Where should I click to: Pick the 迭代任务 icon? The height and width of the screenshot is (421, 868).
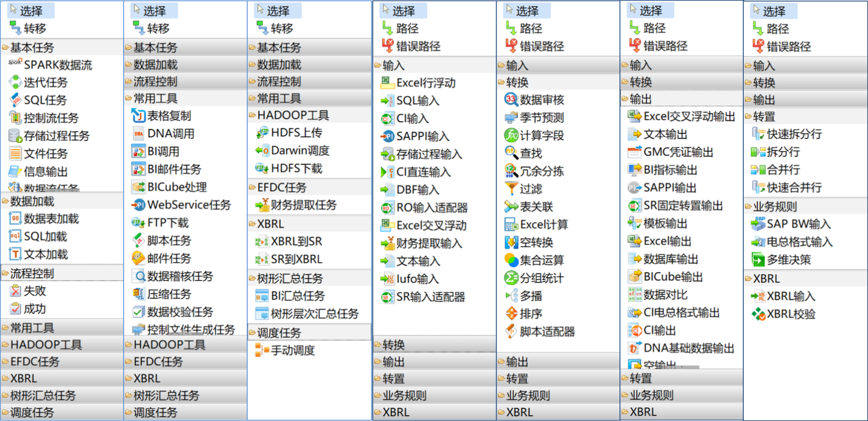tap(15, 82)
